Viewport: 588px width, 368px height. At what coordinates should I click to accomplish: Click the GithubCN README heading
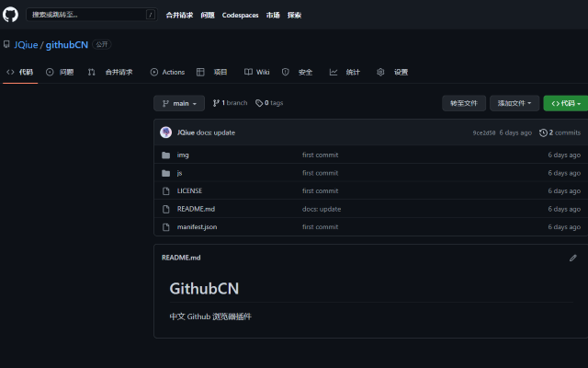[x=204, y=289]
